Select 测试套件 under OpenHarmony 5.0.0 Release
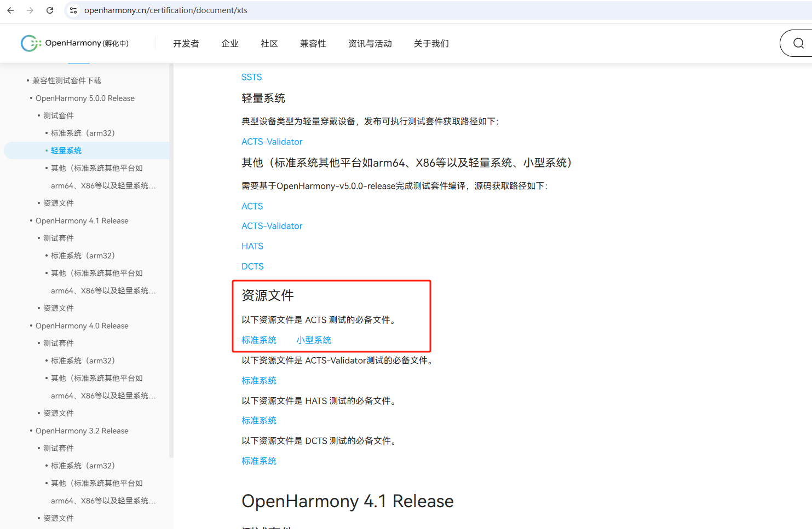812x529 pixels. [x=59, y=115]
